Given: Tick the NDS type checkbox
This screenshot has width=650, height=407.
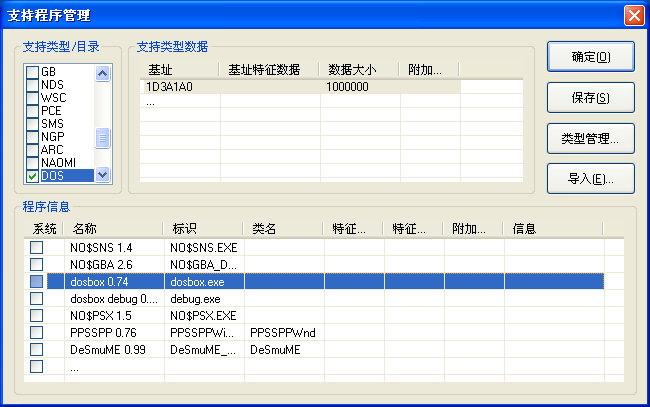Looking at the screenshot, I should [x=33, y=85].
